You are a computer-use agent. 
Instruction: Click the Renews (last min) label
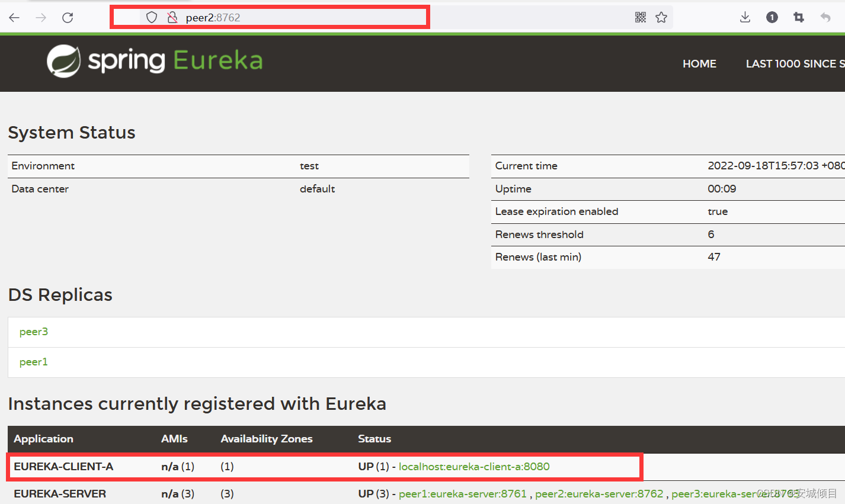(x=538, y=257)
